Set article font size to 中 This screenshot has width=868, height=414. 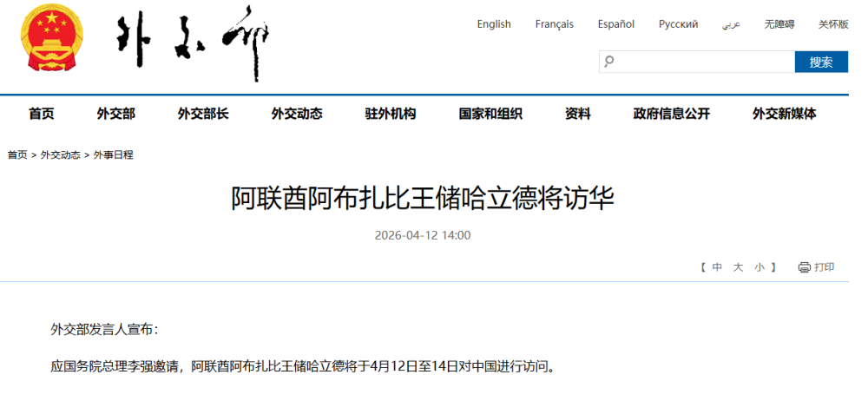point(717,267)
